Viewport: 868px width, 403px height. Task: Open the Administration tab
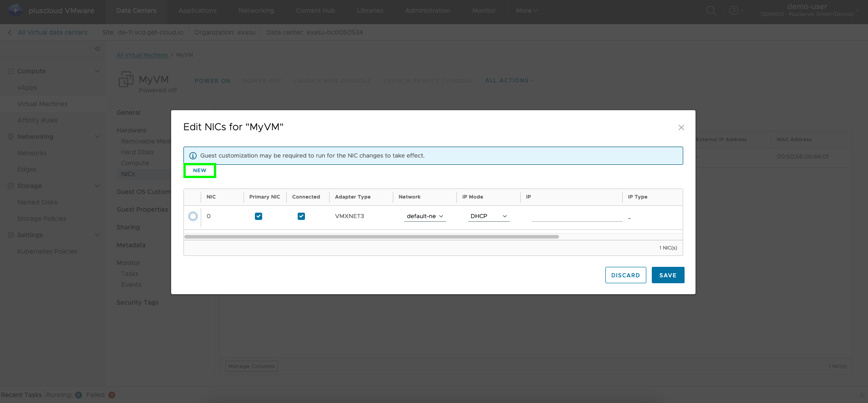pos(428,10)
